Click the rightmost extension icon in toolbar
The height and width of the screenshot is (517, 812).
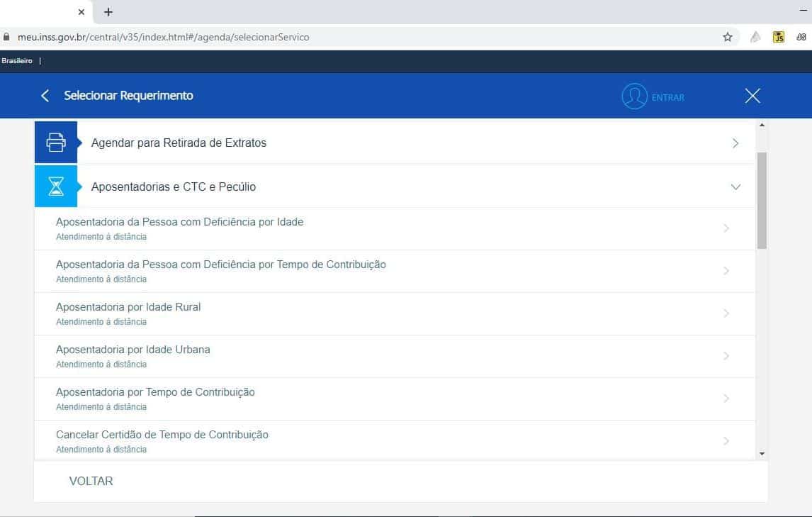[x=801, y=37]
